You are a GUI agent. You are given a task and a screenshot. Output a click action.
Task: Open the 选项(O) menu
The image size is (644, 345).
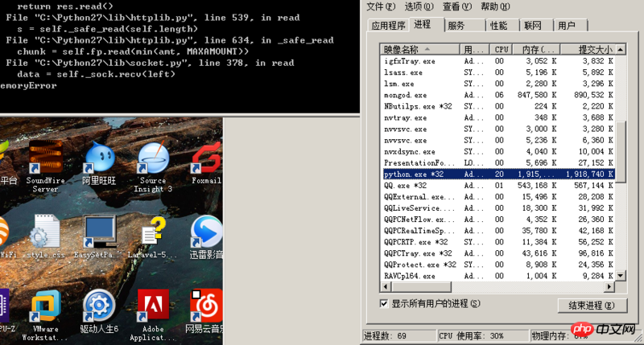coord(419,6)
